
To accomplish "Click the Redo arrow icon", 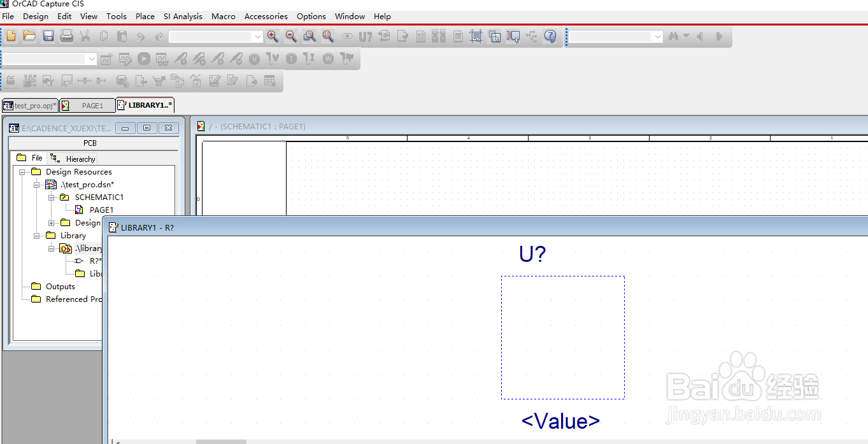I will pyautogui.click(x=159, y=36).
